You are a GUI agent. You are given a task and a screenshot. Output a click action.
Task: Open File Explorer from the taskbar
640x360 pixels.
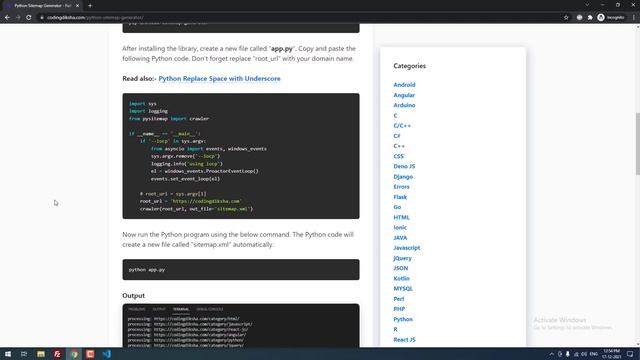click(x=41, y=354)
